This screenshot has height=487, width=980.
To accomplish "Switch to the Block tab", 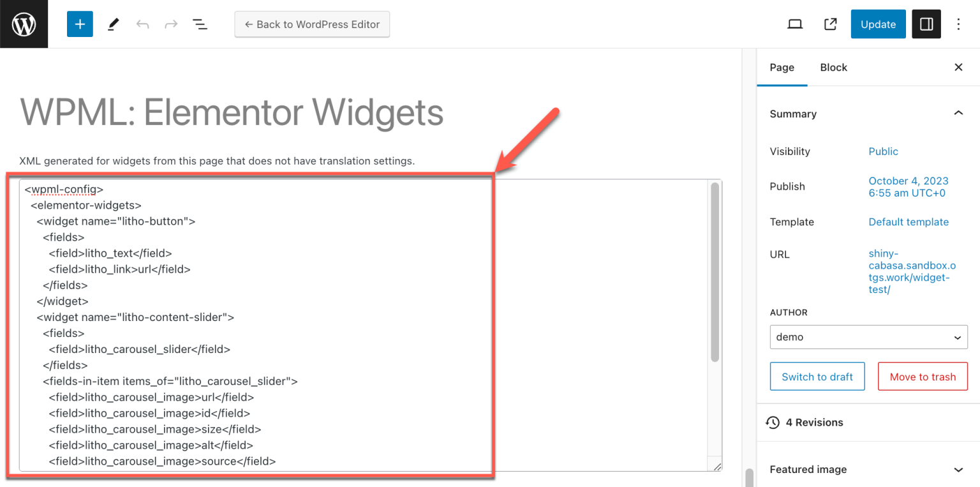I will pos(833,67).
